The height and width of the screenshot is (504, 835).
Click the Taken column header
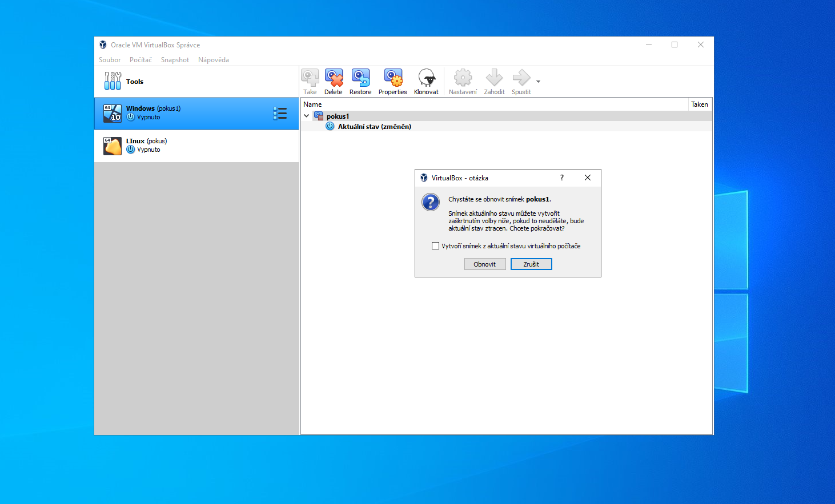(700, 104)
